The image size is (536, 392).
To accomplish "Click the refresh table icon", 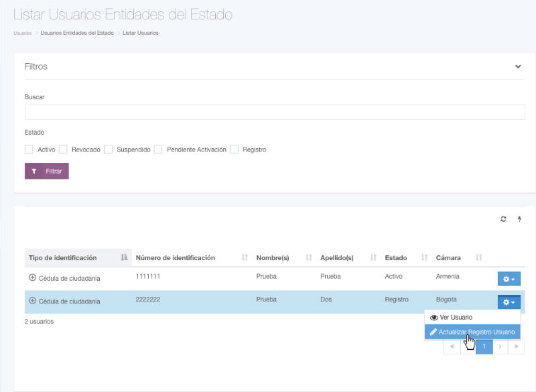I will point(503,219).
